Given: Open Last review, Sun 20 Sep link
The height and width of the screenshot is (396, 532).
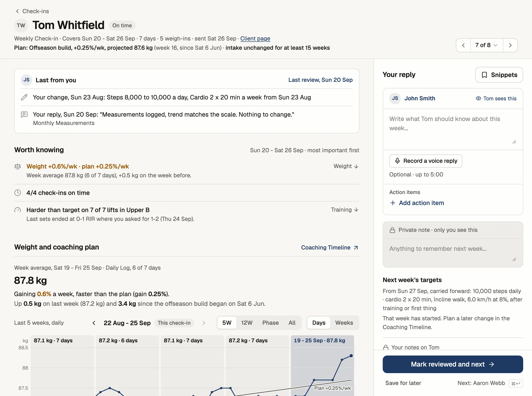Looking at the screenshot, I should click(320, 80).
